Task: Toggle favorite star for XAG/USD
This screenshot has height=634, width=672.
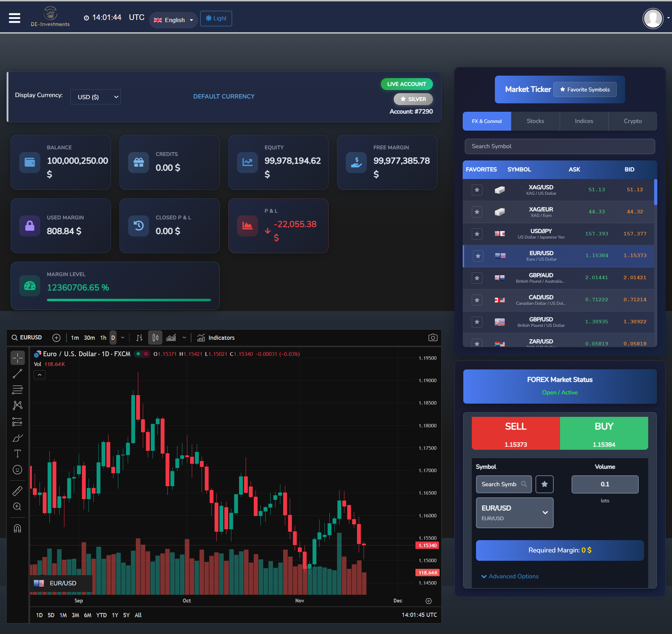Action: [477, 190]
